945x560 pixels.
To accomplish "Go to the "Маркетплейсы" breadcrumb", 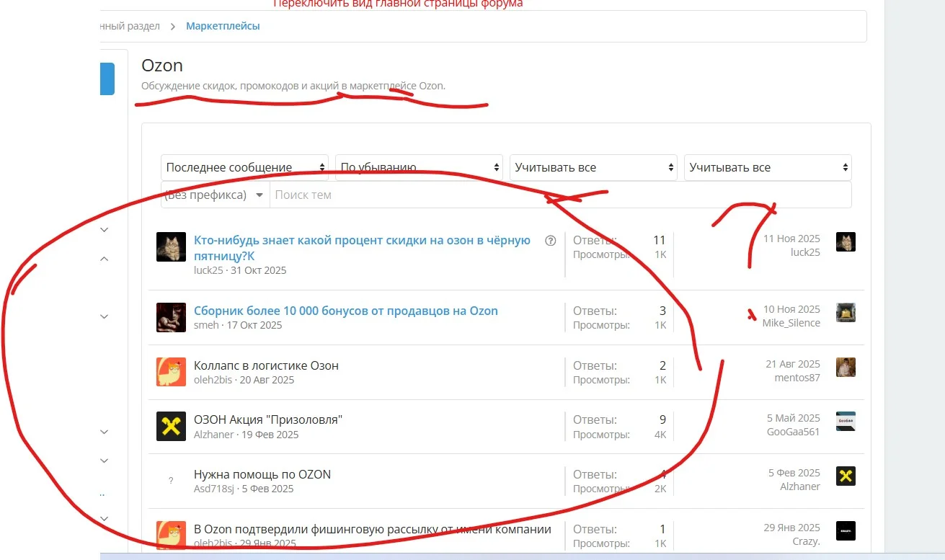I will point(223,26).
